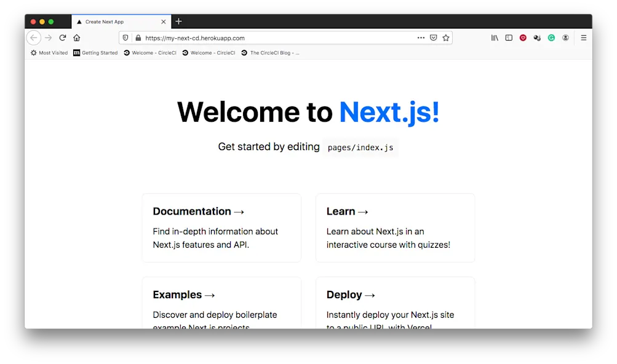The image size is (617, 364).
Task: Expand the Most Visited bookmarks folder
Action: click(x=48, y=53)
